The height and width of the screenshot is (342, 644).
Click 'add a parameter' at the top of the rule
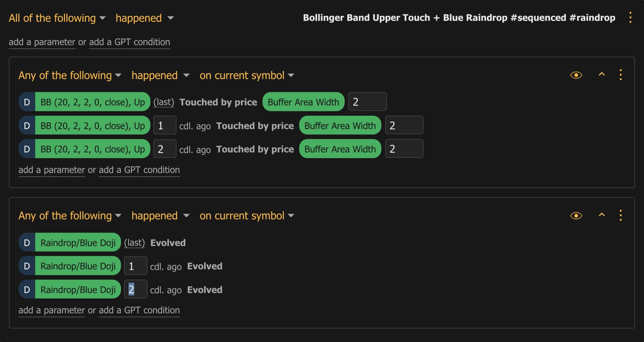42,42
